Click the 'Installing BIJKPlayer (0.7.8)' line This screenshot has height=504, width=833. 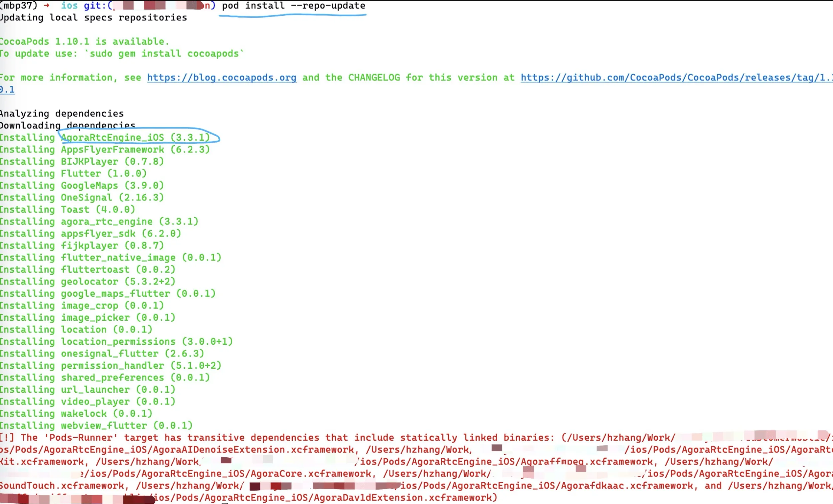(x=82, y=162)
